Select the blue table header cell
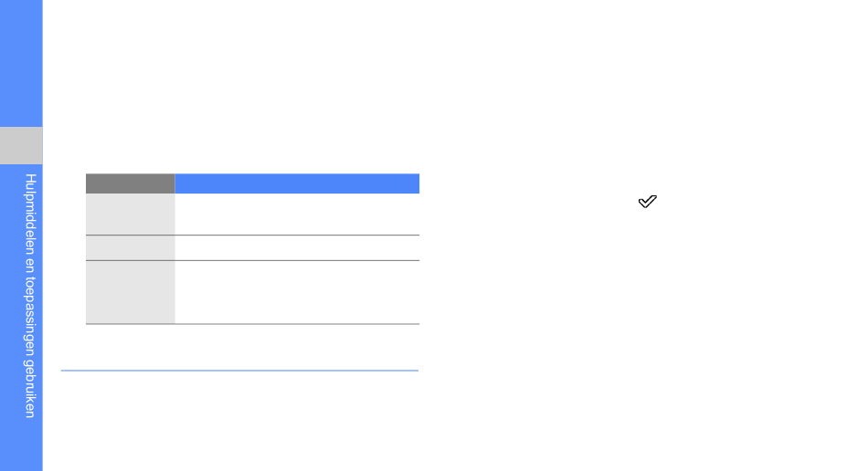Viewport: 868px width, 471px height. [x=297, y=183]
